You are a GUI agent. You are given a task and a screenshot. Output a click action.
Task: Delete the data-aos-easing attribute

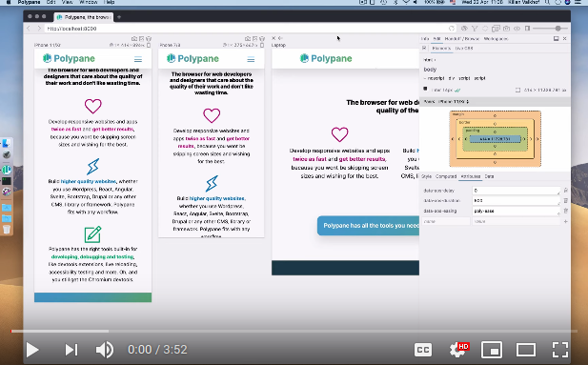566,211
